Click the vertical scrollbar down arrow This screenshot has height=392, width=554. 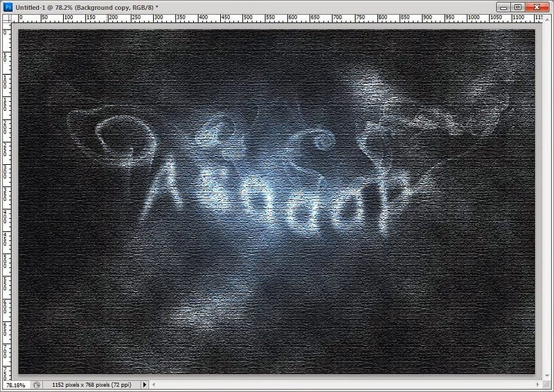click(547, 377)
